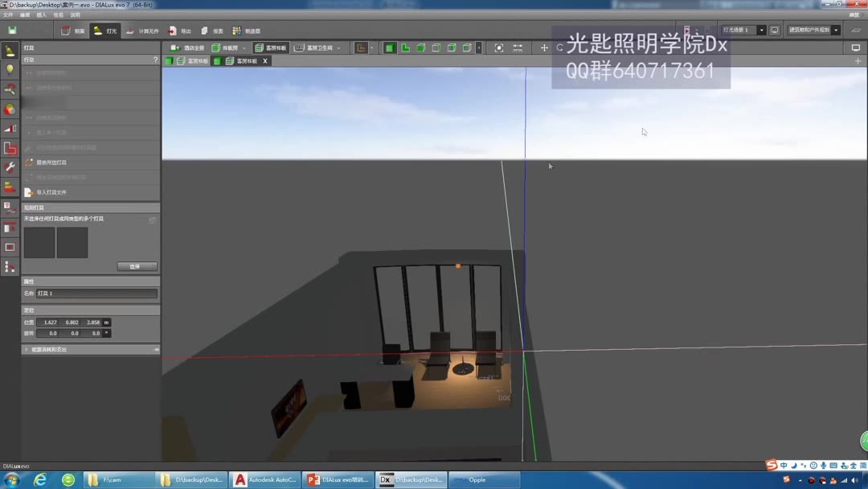Image resolution: width=868 pixels, height=489 pixels.
Task: Open the 导出 export mode
Action: [181, 31]
